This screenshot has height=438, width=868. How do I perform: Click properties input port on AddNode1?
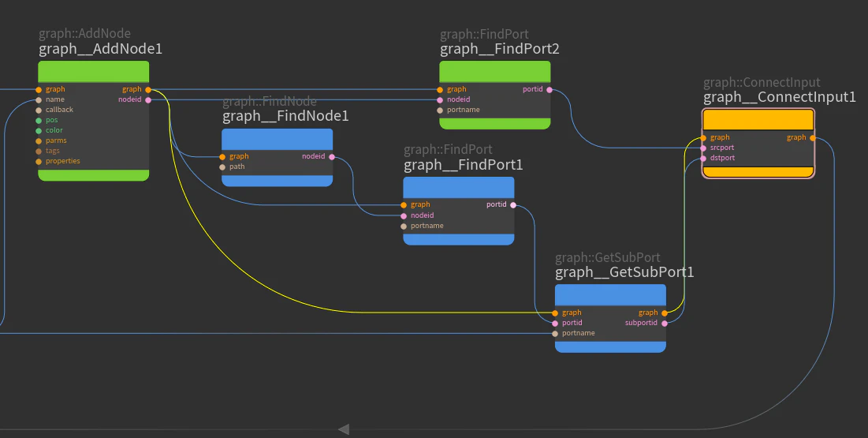pos(39,162)
